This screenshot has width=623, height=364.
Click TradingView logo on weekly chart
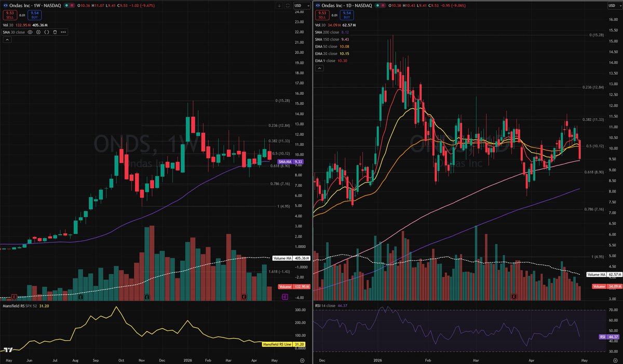tap(8, 349)
